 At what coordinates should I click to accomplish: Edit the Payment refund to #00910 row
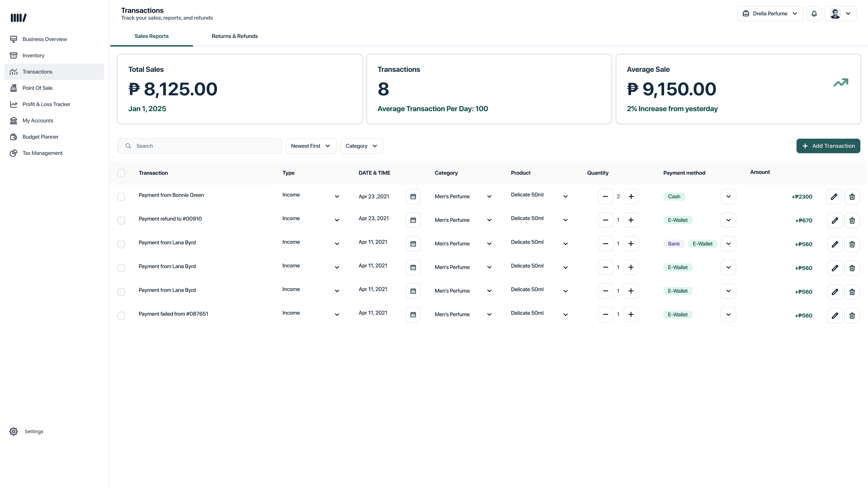pyautogui.click(x=834, y=221)
